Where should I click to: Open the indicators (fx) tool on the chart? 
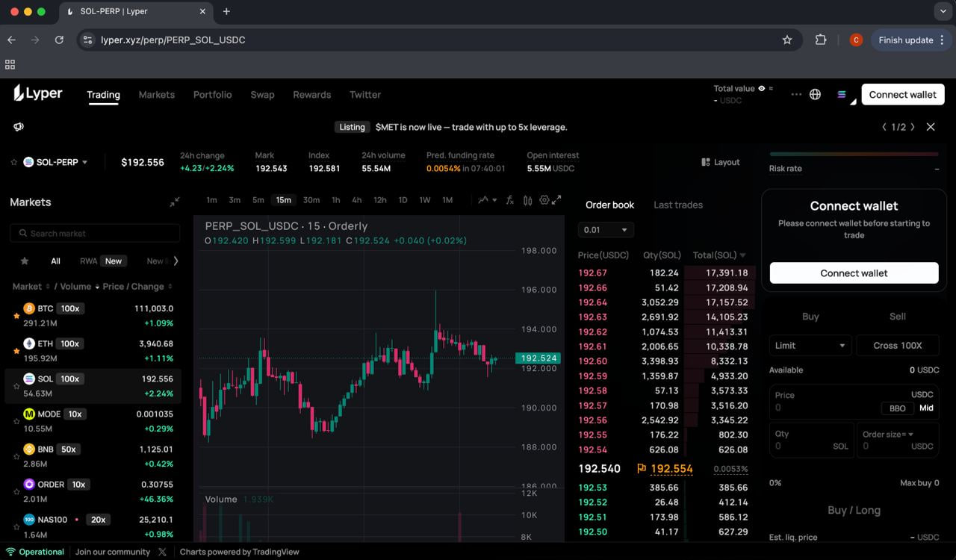[509, 200]
